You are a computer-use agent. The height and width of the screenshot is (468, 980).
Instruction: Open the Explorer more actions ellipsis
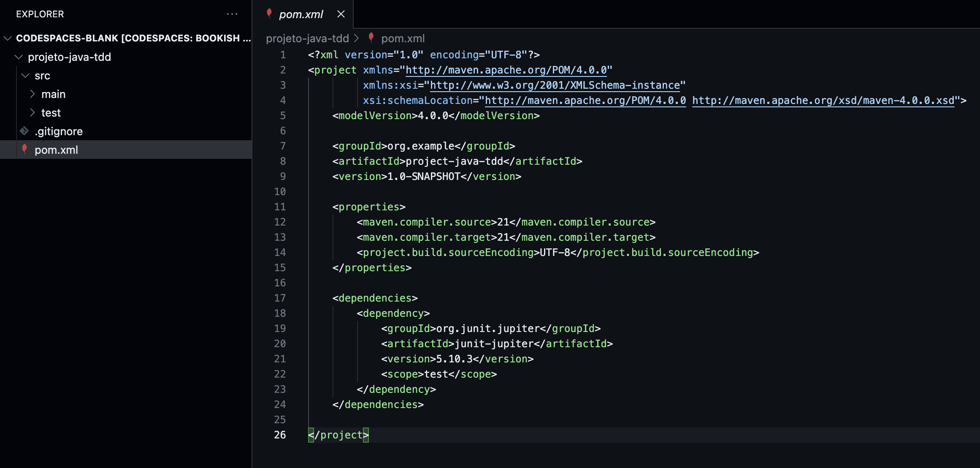tap(232, 14)
